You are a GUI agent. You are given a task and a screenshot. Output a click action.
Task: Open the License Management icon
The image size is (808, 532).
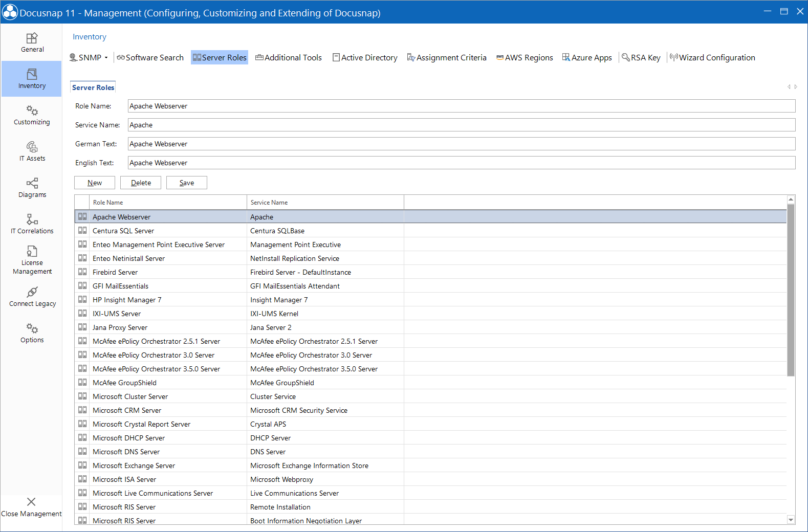pyautogui.click(x=32, y=251)
